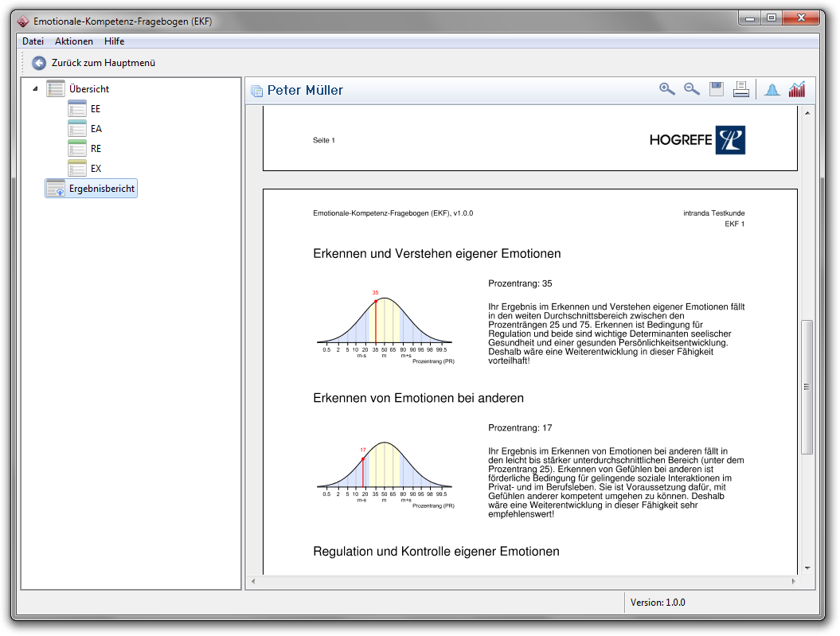Click the EA scale icon

click(77, 128)
